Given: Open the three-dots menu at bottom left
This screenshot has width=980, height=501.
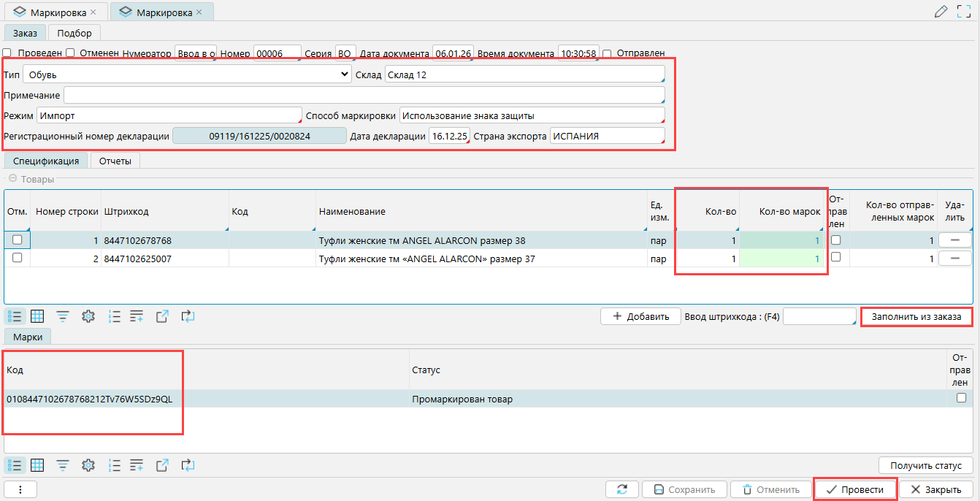Looking at the screenshot, I should (20, 489).
